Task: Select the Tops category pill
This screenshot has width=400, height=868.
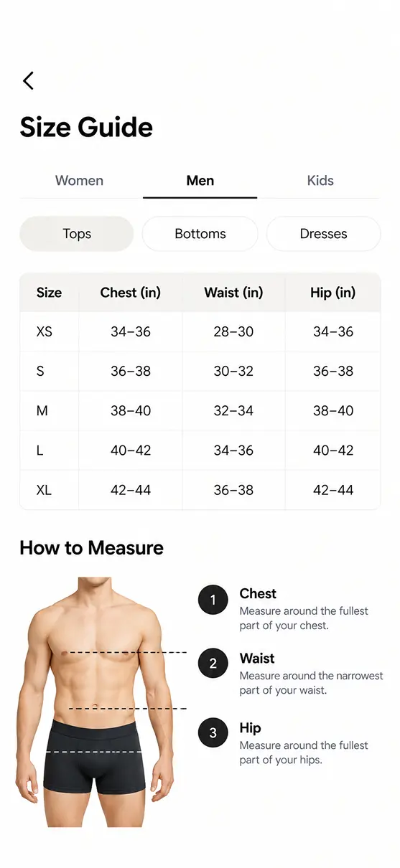Action: pos(77,234)
